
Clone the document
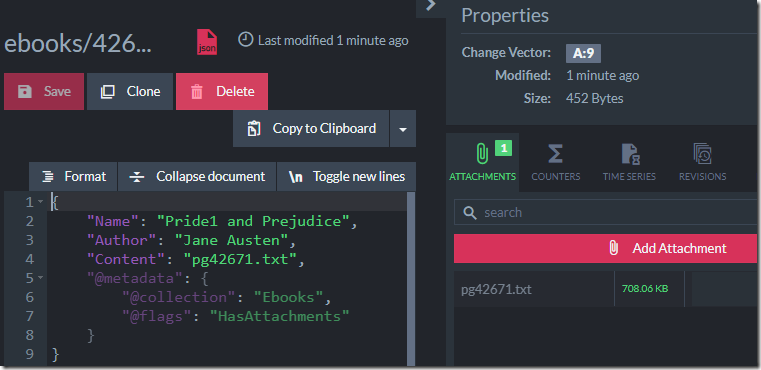(x=130, y=91)
